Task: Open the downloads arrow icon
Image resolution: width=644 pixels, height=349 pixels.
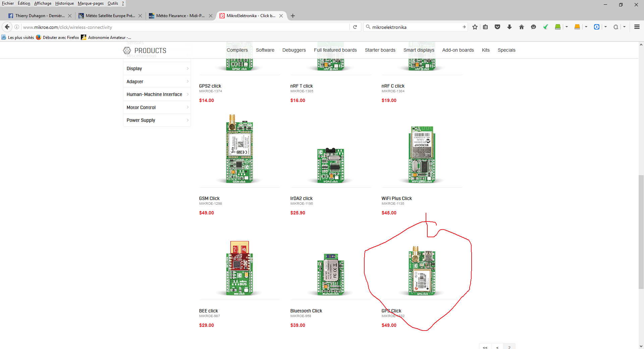Action: (509, 27)
